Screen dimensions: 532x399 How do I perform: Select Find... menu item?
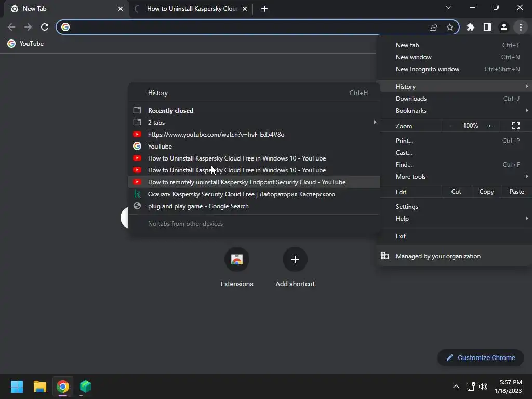(454, 165)
